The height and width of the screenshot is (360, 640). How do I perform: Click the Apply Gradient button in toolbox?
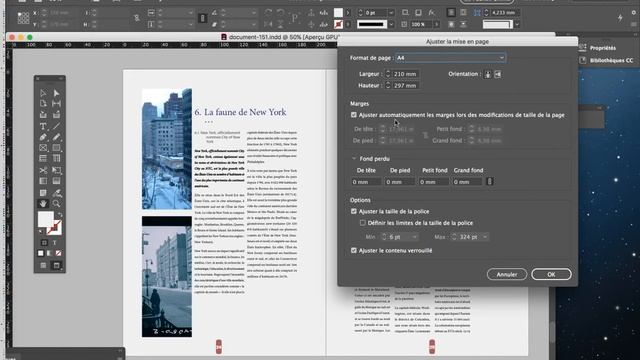pyautogui.click(x=49, y=253)
